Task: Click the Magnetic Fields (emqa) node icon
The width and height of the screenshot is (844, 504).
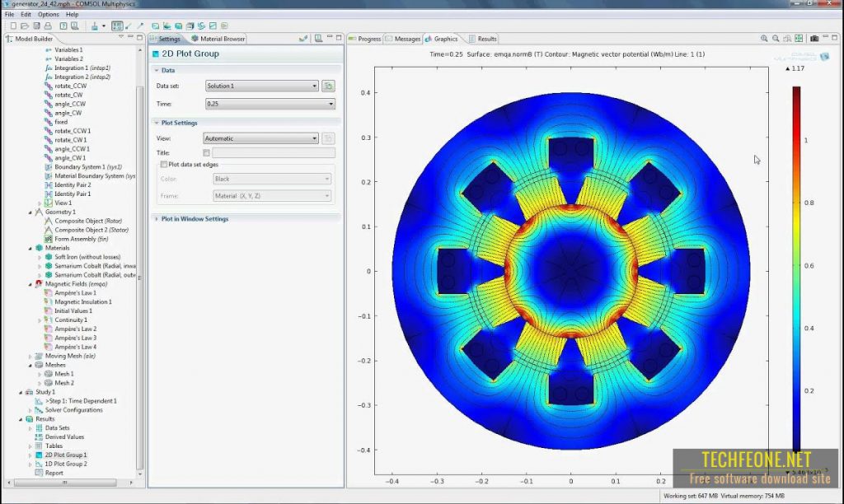Action: click(x=39, y=284)
